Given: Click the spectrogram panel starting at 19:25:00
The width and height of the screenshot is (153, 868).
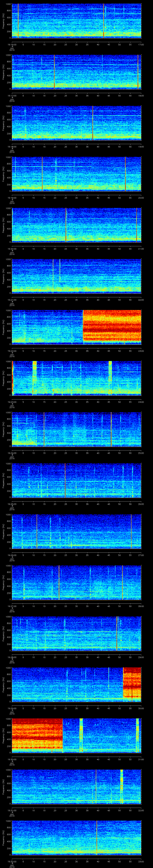Looking at the screenshot, I should pos(77,481).
